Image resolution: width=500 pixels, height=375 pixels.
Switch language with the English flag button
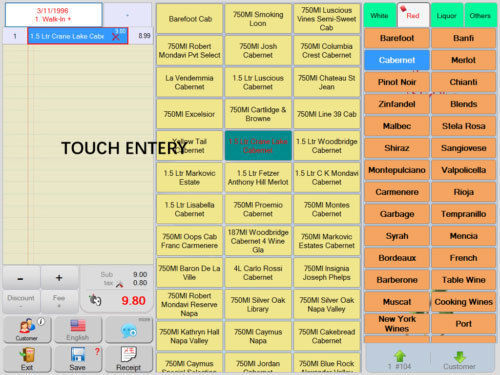78,330
